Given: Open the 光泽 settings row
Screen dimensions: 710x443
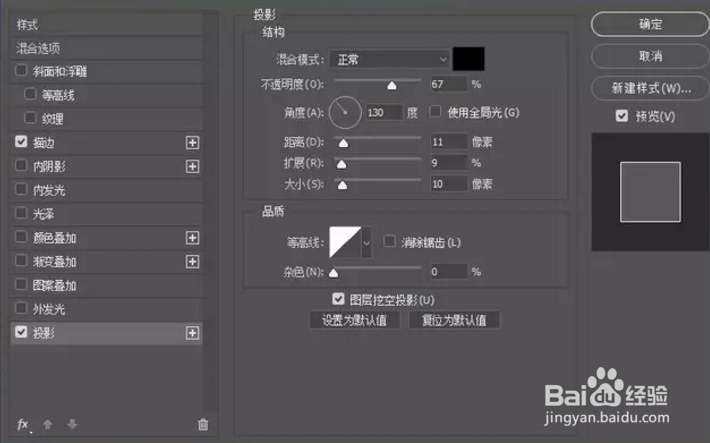Looking at the screenshot, I should pyautogui.click(x=106, y=214).
